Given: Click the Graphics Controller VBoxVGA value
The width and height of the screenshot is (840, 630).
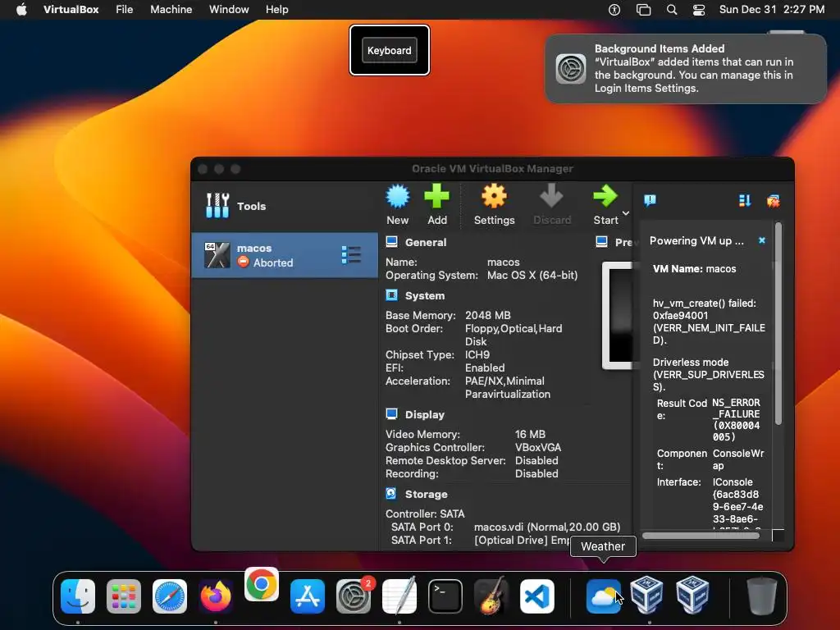Looking at the screenshot, I should pyautogui.click(x=538, y=447).
